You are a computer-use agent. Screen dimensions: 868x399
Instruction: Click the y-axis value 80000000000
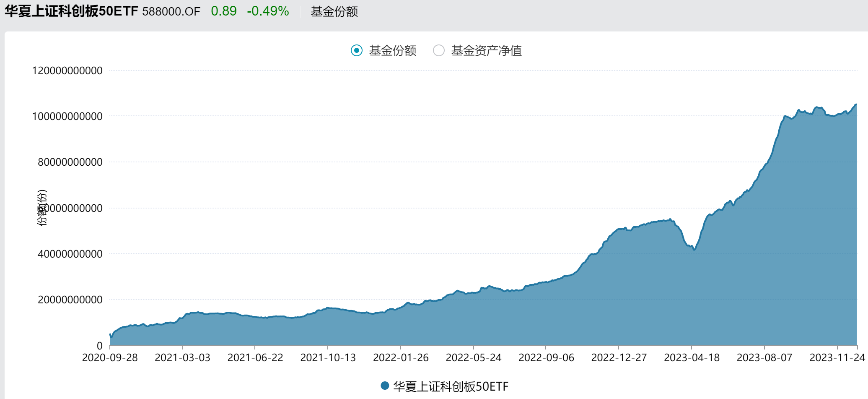pyautogui.click(x=70, y=162)
